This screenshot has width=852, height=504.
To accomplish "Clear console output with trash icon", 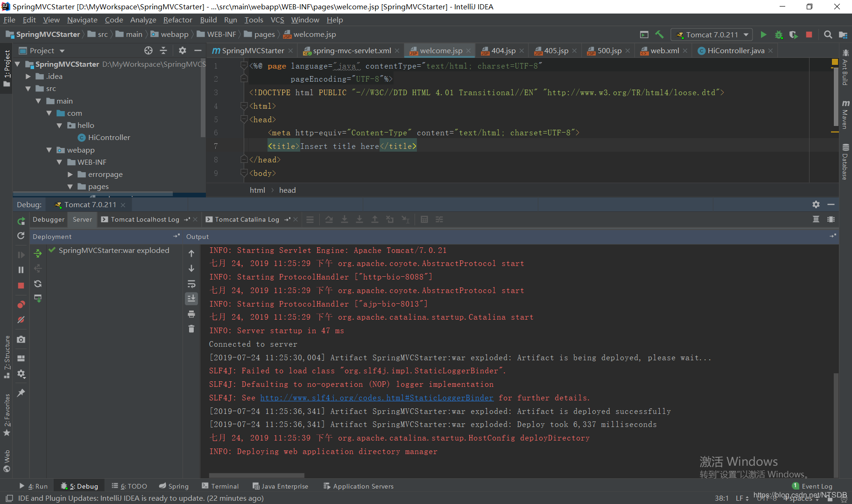I will [x=191, y=329].
